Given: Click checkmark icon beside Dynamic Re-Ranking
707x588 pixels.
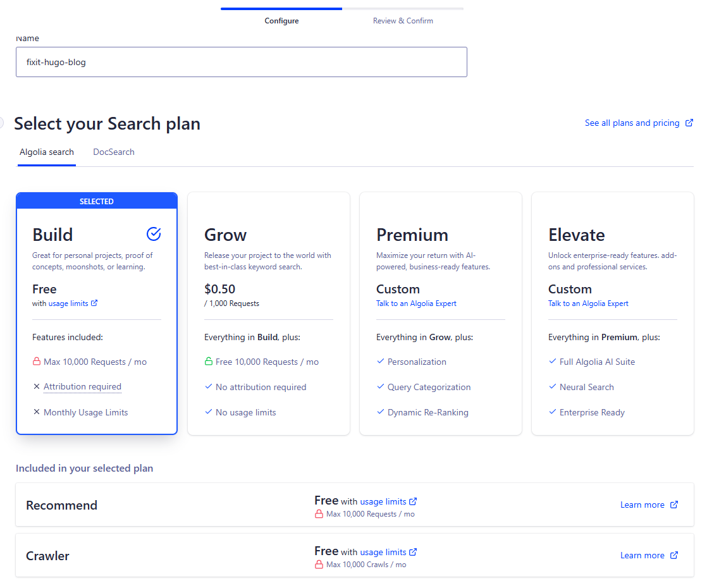Looking at the screenshot, I should pyautogui.click(x=381, y=412).
